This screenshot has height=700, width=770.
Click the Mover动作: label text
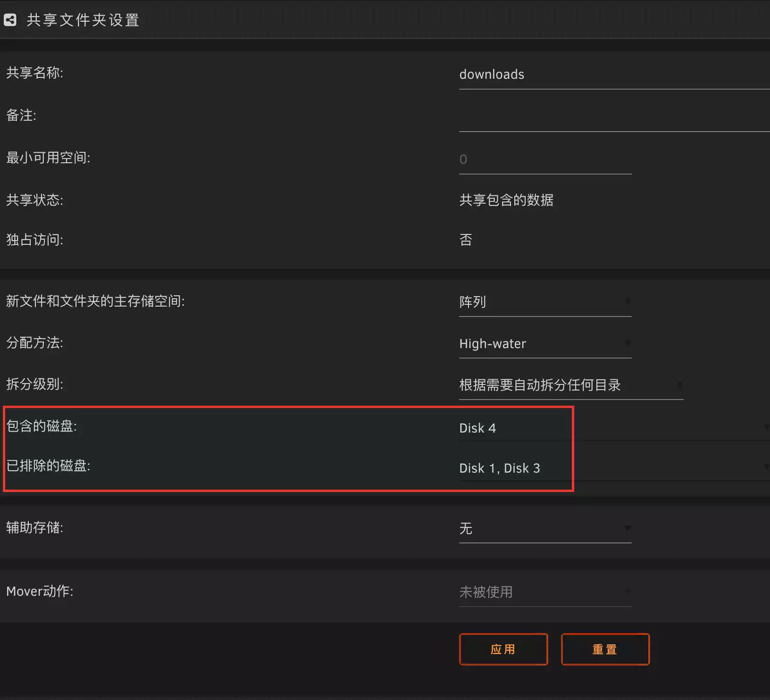pos(40,592)
